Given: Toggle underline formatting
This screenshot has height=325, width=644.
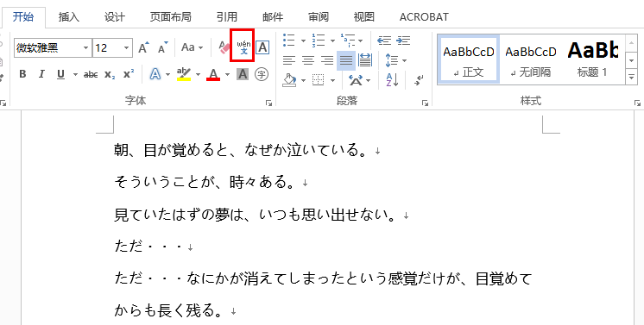Looking at the screenshot, I should (x=61, y=74).
